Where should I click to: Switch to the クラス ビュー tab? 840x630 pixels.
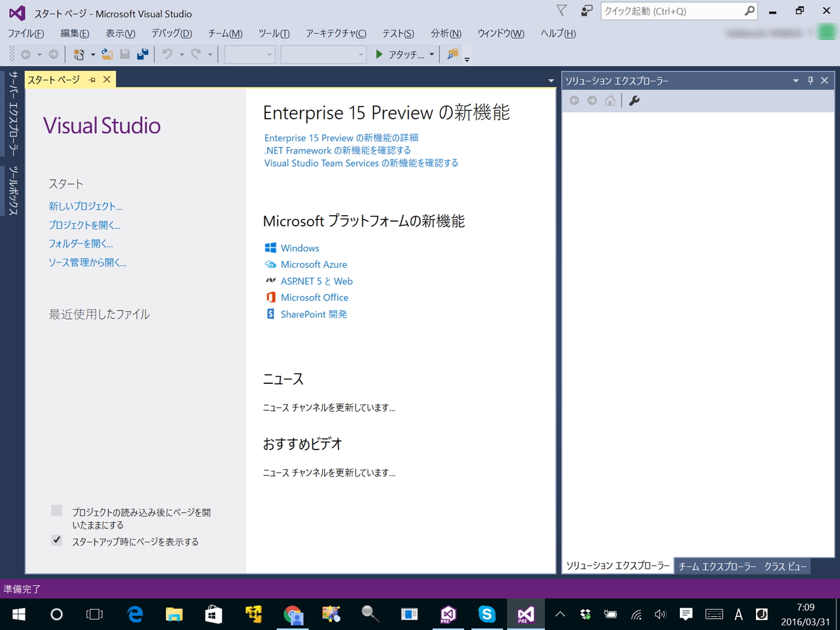785,566
